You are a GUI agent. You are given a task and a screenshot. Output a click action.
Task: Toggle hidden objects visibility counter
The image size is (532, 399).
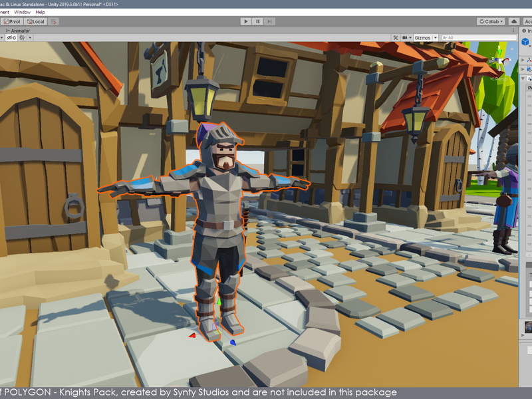11,38
